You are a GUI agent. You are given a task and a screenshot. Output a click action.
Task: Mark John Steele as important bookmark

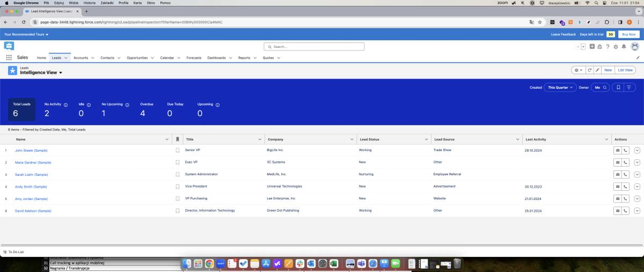coord(178,151)
